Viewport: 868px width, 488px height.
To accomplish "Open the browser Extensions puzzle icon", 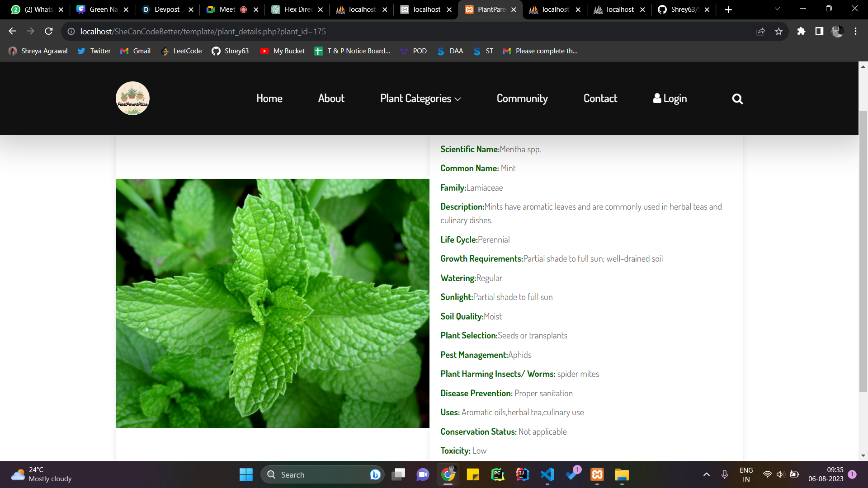I will (801, 31).
